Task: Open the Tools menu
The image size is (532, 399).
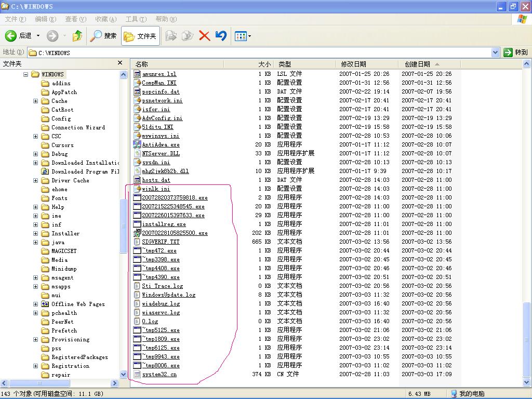Action: tap(136, 19)
